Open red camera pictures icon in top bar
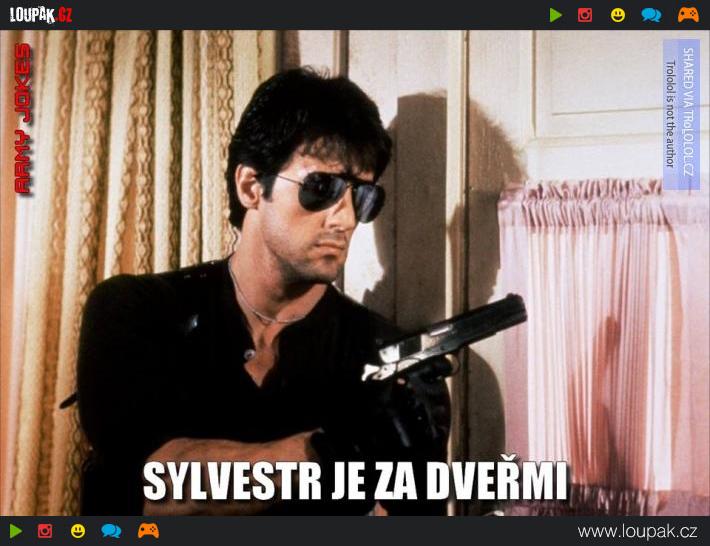The image size is (710, 546). [x=585, y=15]
